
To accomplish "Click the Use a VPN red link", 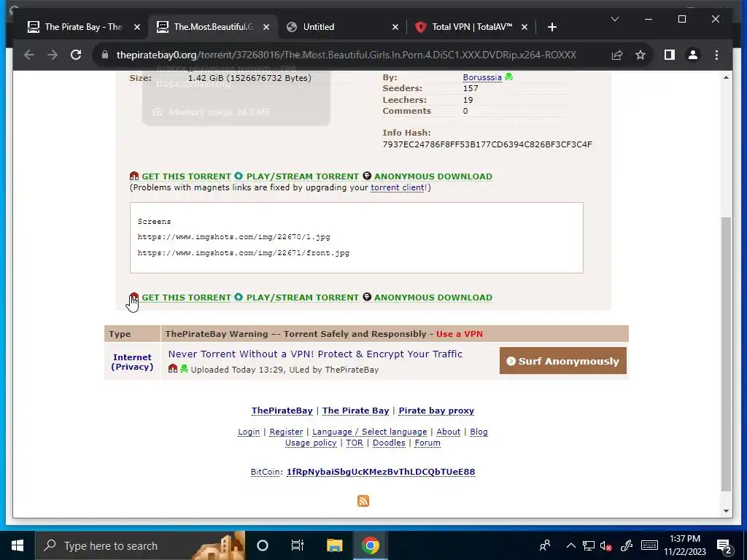I will (460, 334).
